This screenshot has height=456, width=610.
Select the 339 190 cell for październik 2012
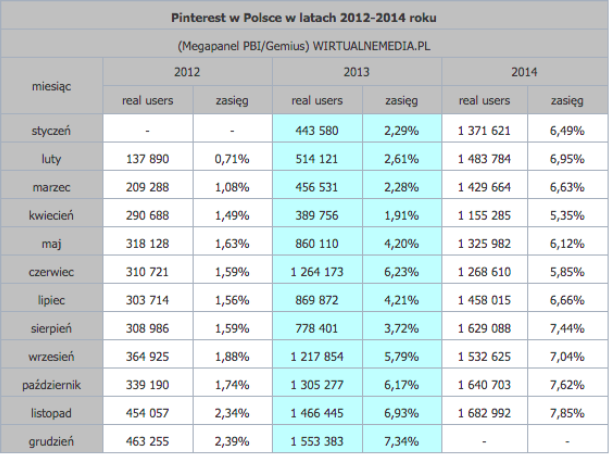(147, 384)
